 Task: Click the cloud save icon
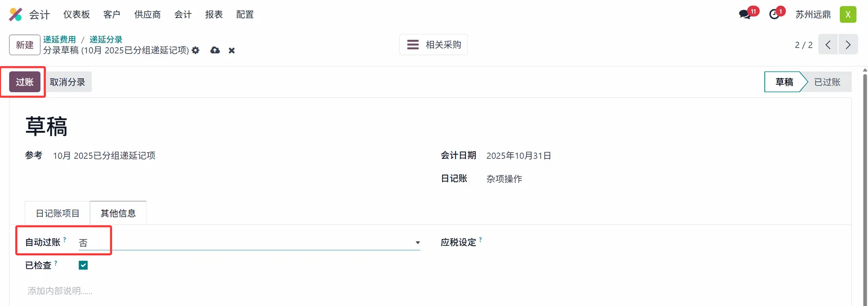tap(215, 50)
